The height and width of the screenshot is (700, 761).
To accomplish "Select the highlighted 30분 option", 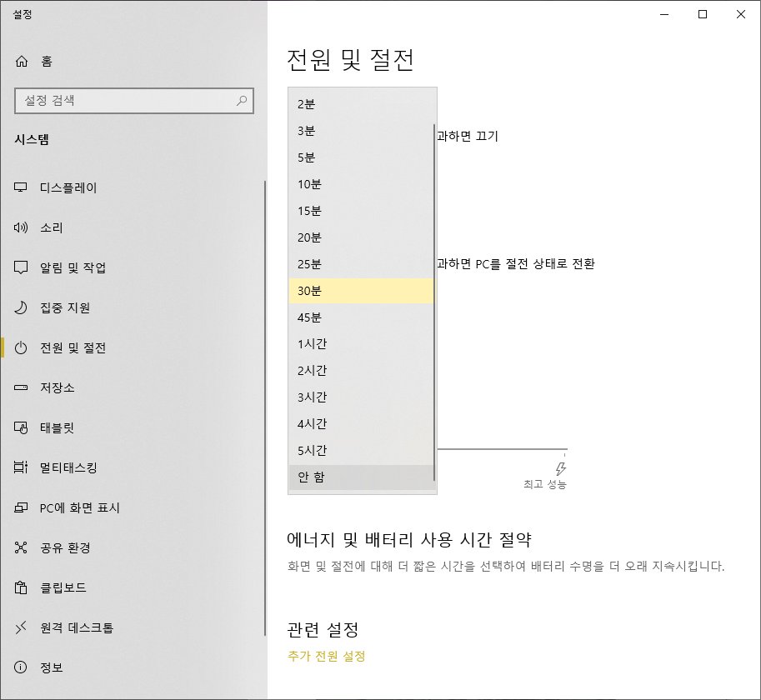I will pyautogui.click(x=361, y=291).
